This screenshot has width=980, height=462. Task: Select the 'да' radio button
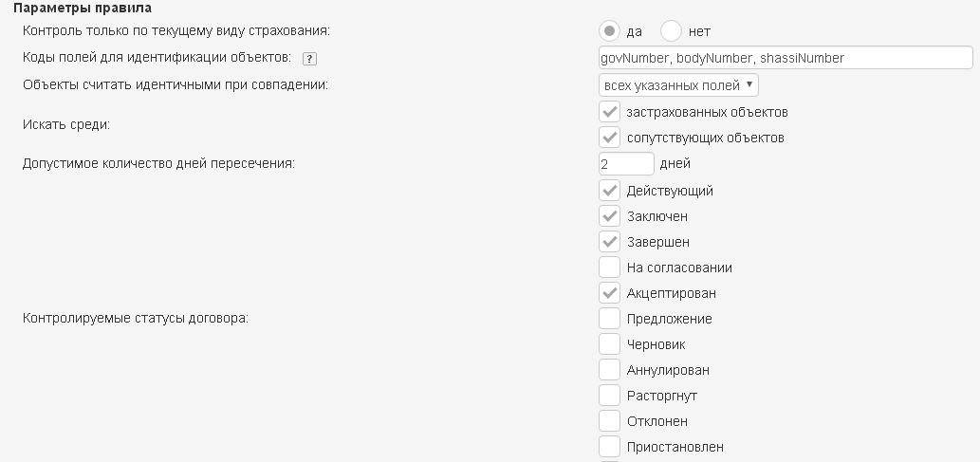[x=610, y=31]
